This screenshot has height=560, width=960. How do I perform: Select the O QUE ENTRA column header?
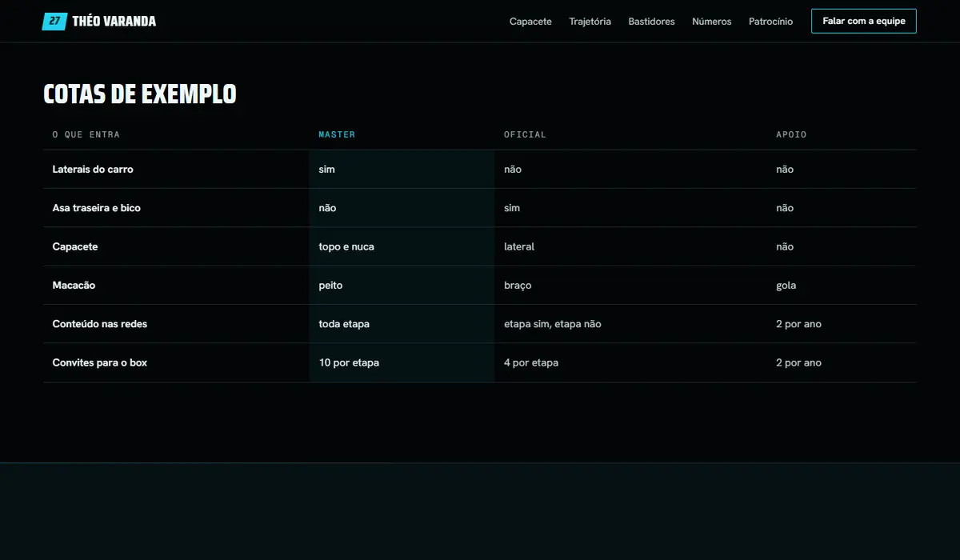(86, 134)
